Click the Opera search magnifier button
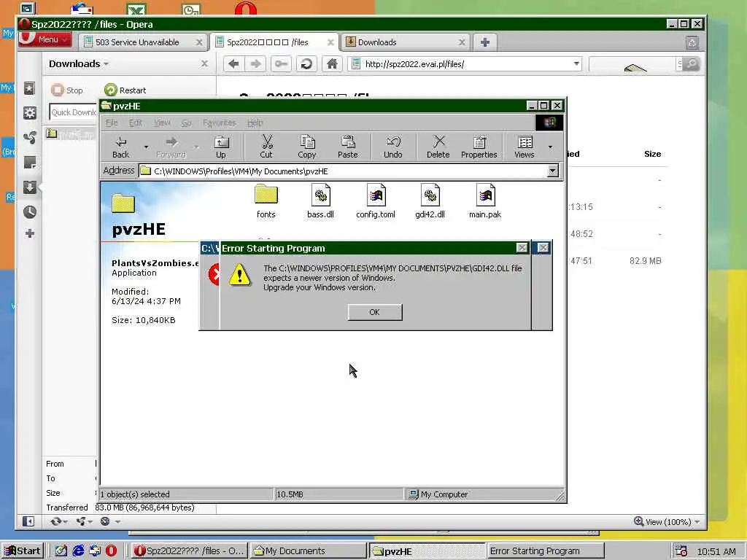Viewport: 747px width, 560px height. pyautogui.click(x=691, y=64)
